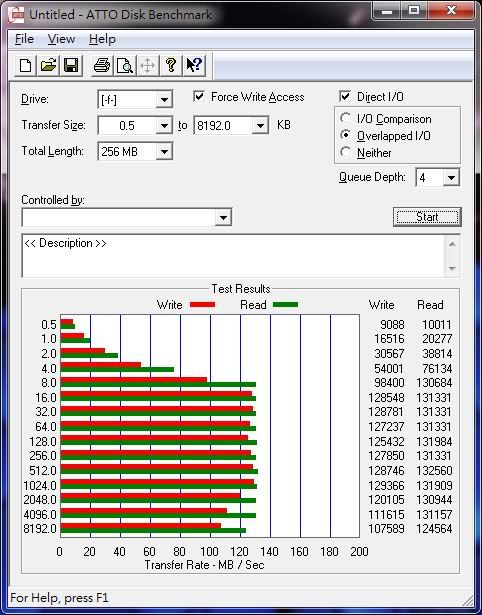Click the 'Transfer Rate - MB / Sec' axis label

(x=204, y=565)
